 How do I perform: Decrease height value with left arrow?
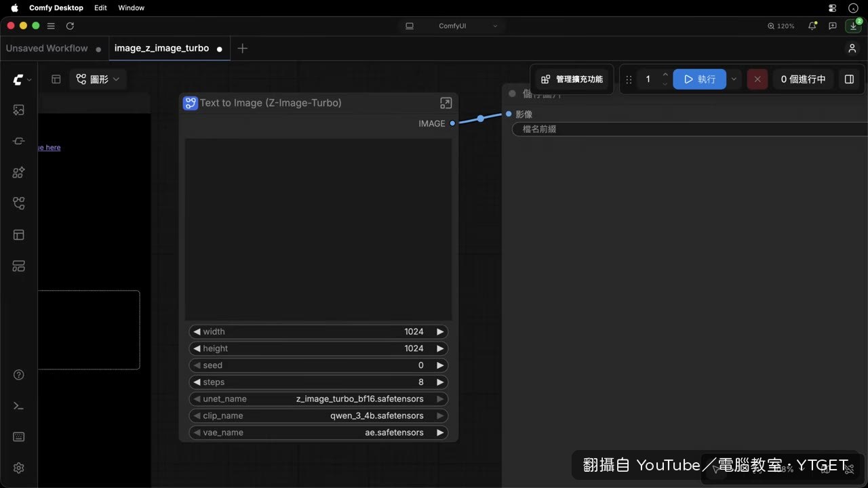click(x=197, y=348)
